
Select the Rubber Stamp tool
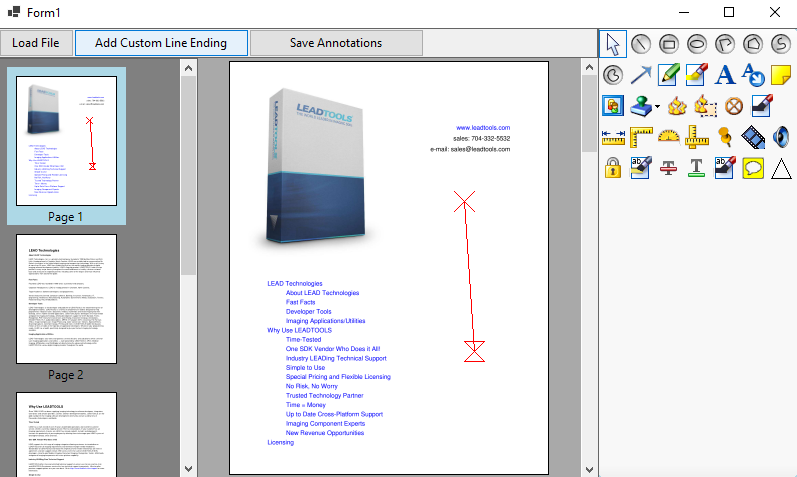coord(640,106)
